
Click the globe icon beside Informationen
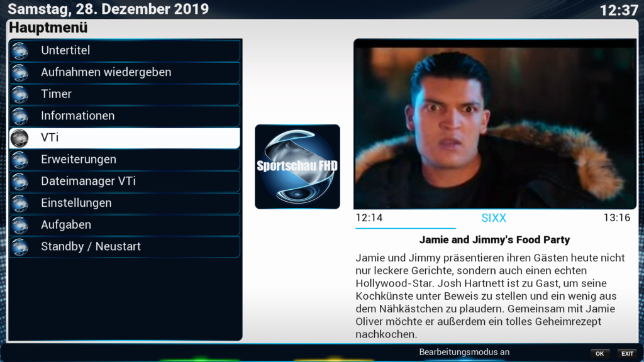click(x=19, y=116)
